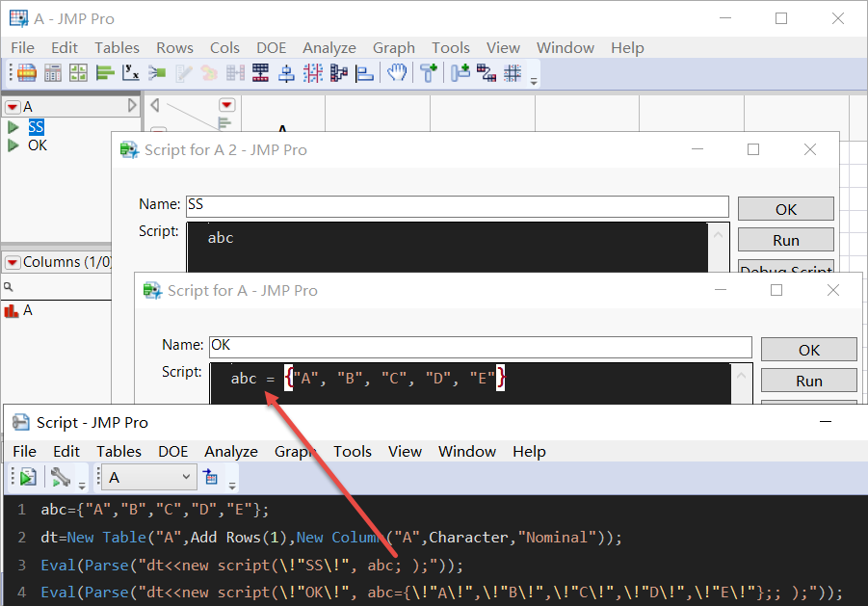Click the left-pointing triangle in the data grid corner
Viewport: 868px width, 606px height.
tap(155, 105)
